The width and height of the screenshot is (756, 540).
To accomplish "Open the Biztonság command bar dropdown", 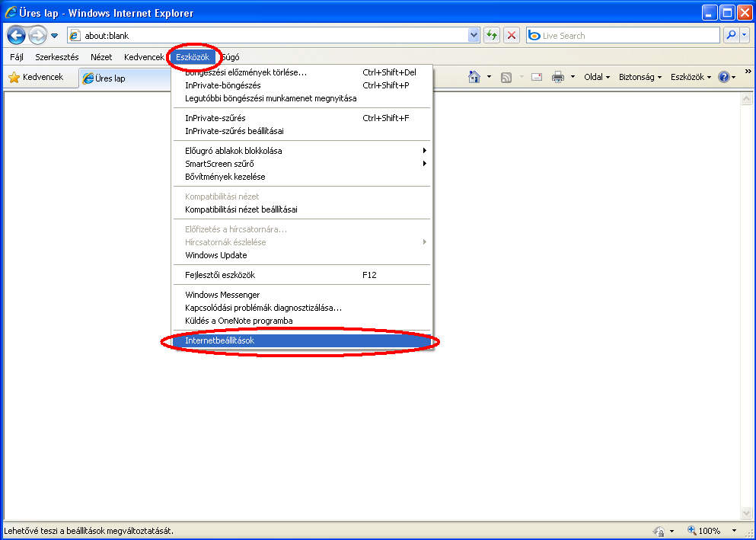I will [x=640, y=77].
